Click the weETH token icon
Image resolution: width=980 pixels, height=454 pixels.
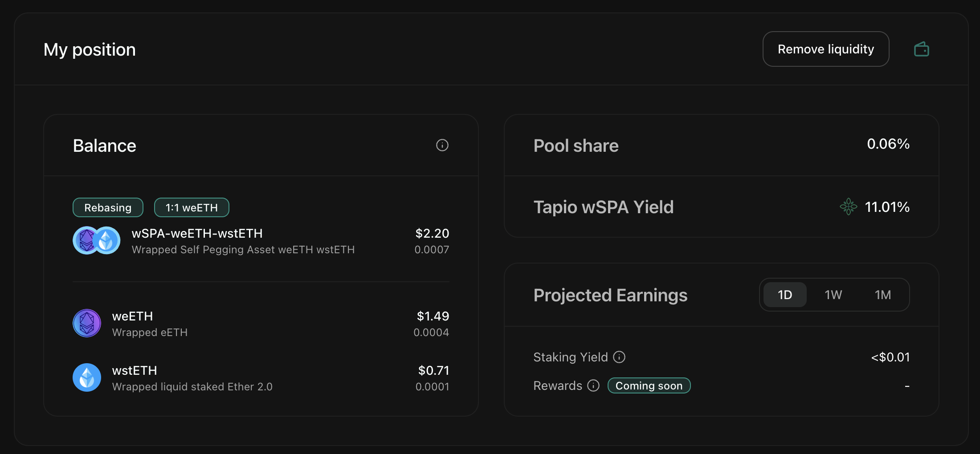(87, 323)
